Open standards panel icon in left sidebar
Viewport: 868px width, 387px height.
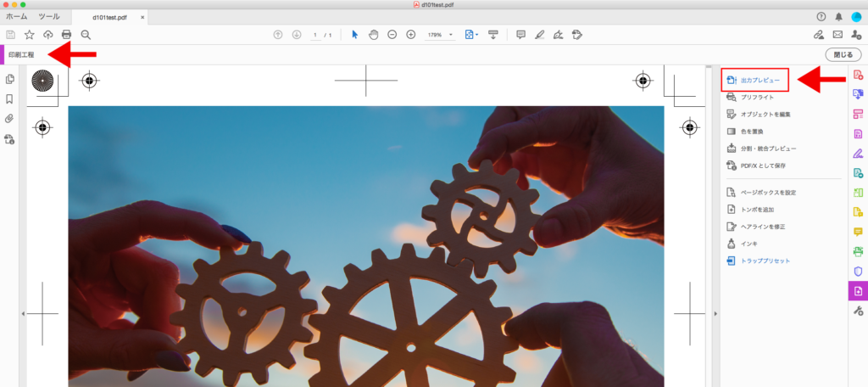click(9, 138)
